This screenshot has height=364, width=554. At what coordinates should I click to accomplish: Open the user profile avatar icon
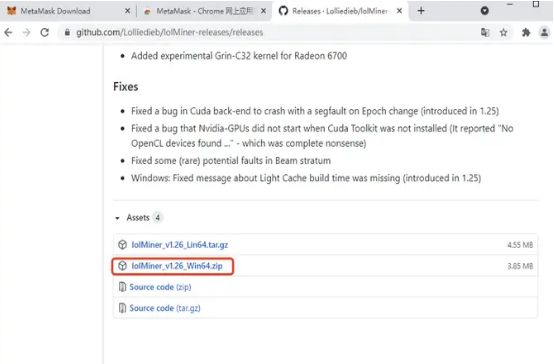coord(544,33)
